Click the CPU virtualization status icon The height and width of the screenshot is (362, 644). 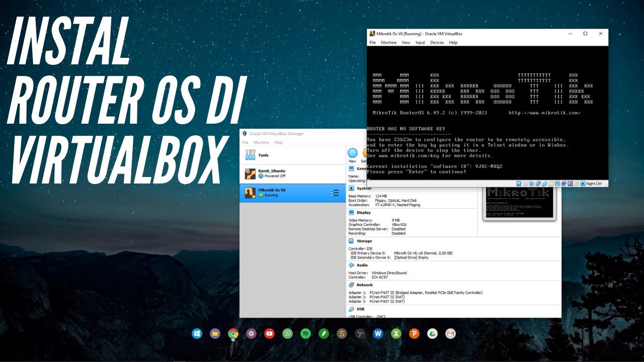point(570,184)
